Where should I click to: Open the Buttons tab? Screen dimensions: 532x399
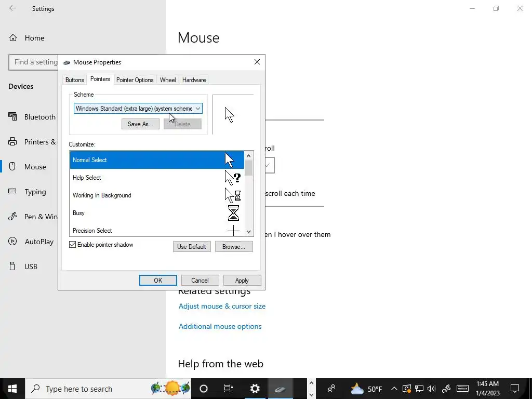click(x=74, y=79)
